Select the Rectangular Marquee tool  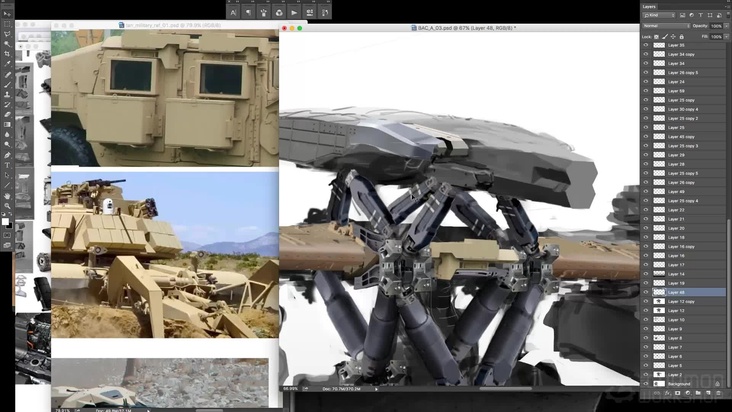pyautogui.click(x=8, y=24)
